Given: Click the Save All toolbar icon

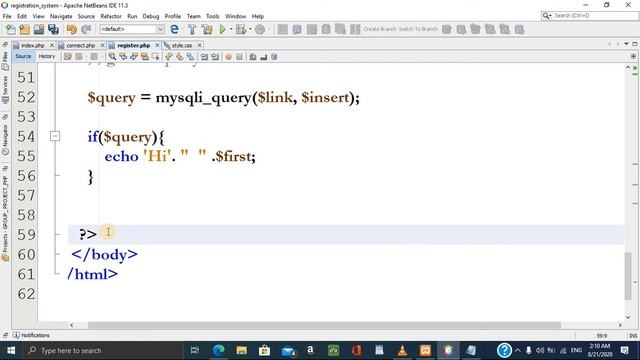Looking at the screenshot, I should pyautogui.click(x=53, y=29).
